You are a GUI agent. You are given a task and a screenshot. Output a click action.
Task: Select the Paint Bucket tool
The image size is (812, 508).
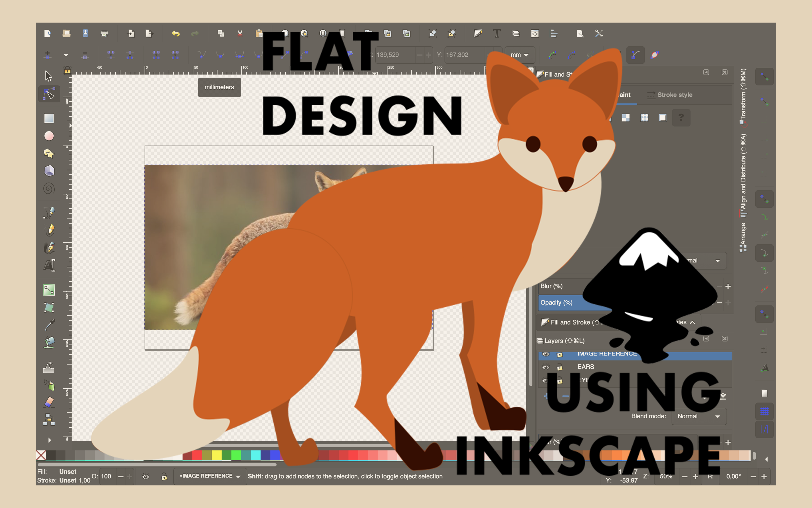click(x=49, y=342)
